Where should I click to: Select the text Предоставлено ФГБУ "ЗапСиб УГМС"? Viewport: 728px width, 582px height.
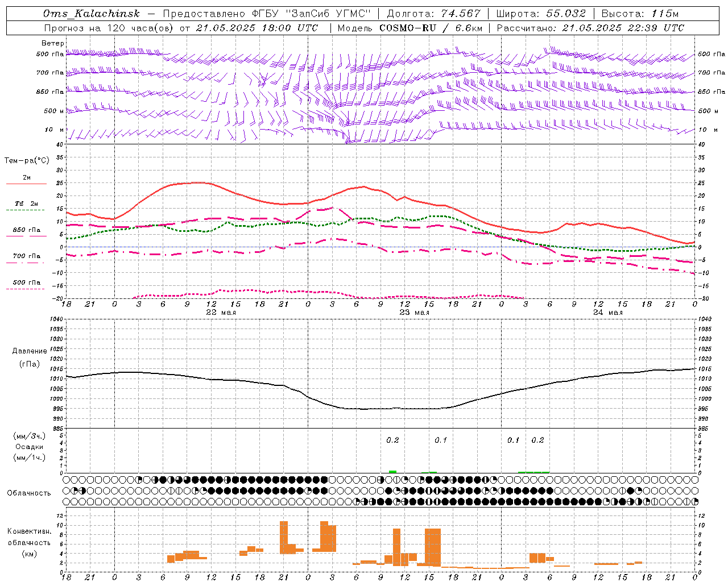coord(267,14)
